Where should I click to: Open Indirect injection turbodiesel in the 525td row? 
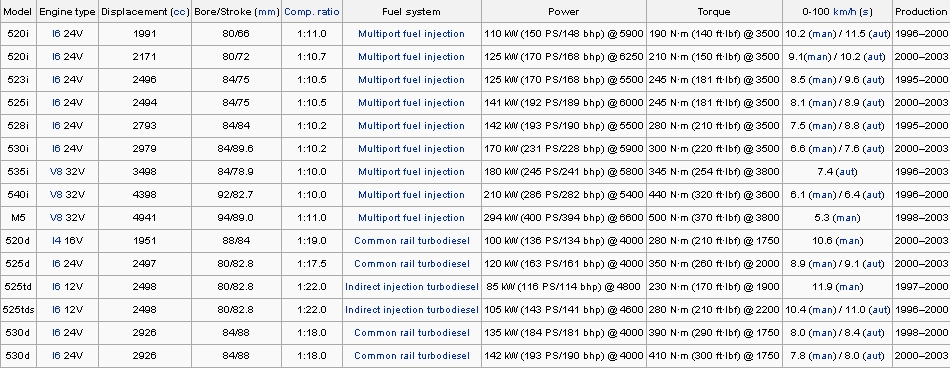tap(412, 287)
